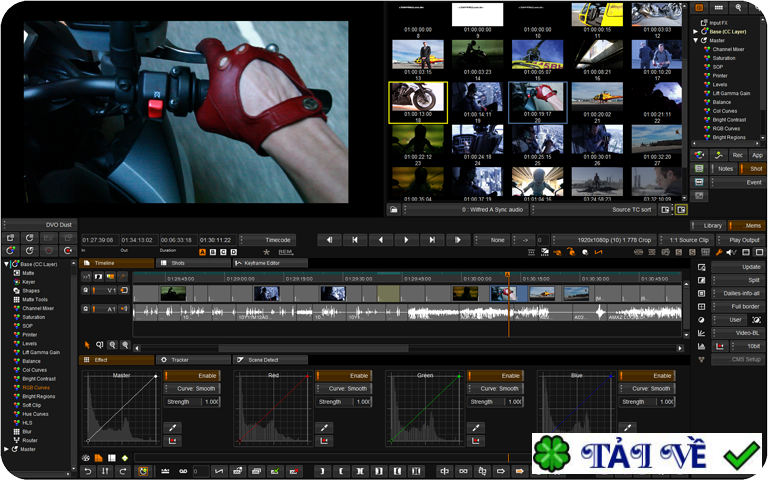The height and width of the screenshot is (480, 768).
Task: Click the histogram icon under Red curve
Action: point(325,441)
